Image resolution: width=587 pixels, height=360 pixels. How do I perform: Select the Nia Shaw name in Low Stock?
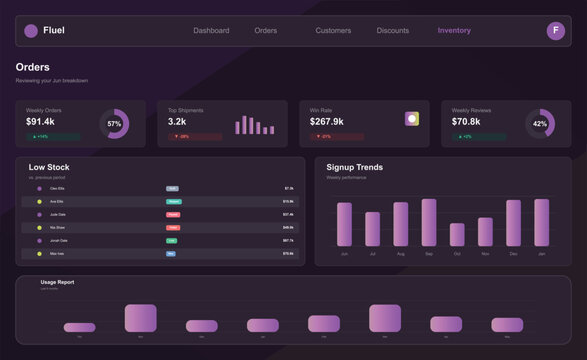57,228
